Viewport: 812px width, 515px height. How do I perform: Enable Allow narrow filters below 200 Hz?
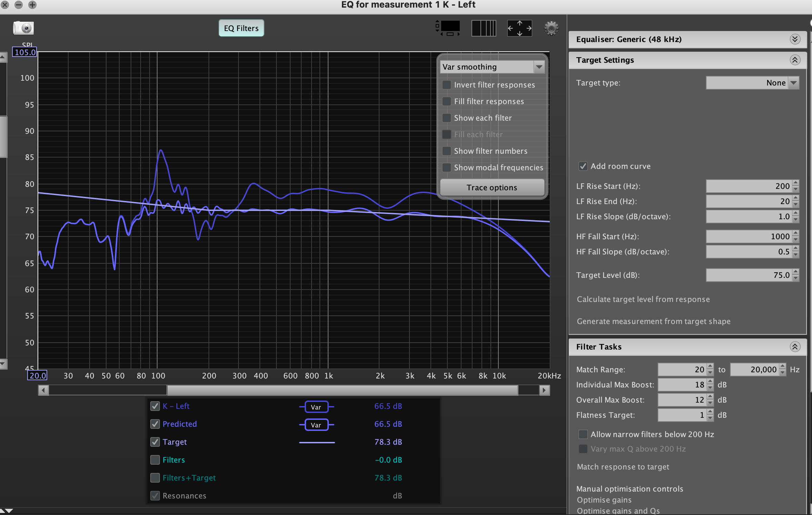pyautogui.click(x=583, y=434)
